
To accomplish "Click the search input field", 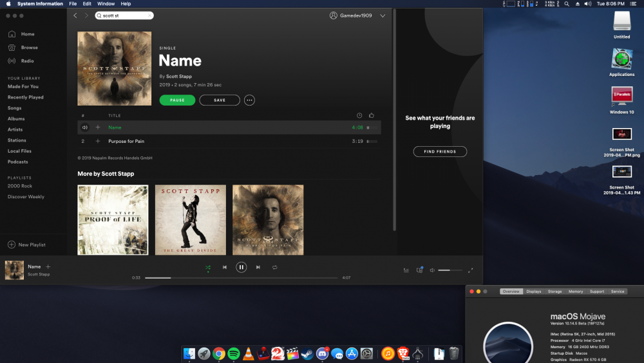I will [x=124, y=15].
